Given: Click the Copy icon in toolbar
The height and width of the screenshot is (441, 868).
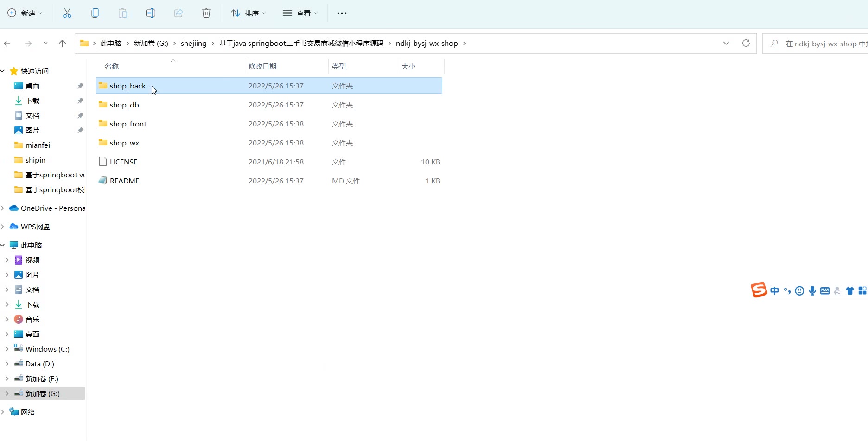Looking at the screenshot, I should point(95,13).
